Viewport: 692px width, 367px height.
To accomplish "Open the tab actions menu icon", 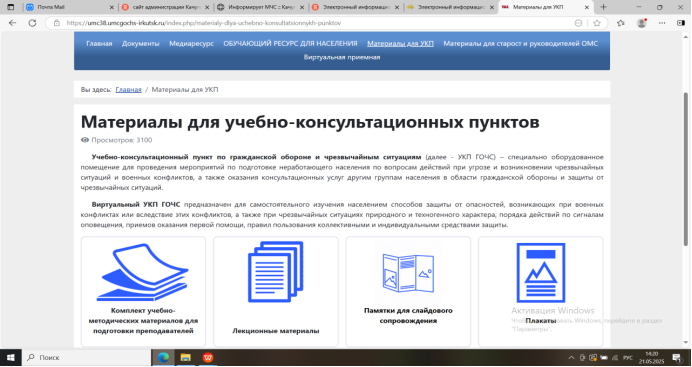I will tap(11, 7).
